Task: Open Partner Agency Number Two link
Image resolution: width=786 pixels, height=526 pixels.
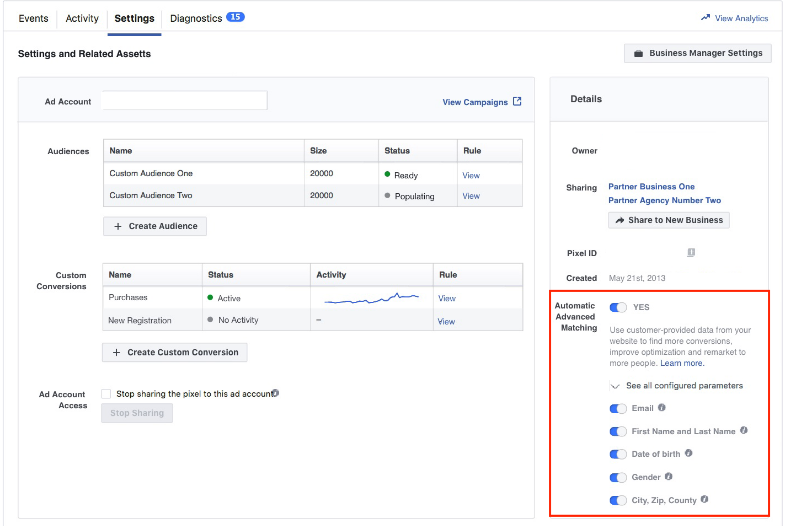Action: click(x=665, y=200)
